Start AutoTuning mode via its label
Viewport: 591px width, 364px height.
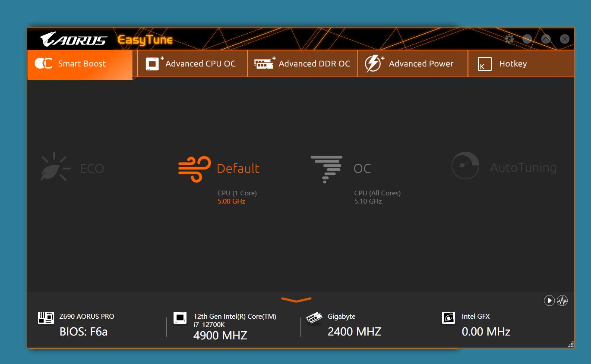(523, 167)
